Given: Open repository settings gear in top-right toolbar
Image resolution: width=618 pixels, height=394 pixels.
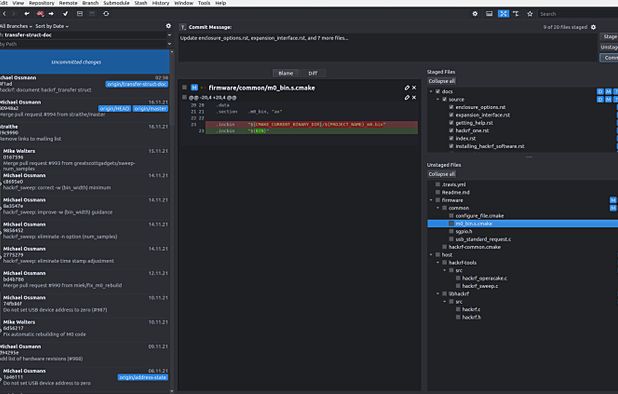Looking at the screenshot, I should pyautogui.click(x=475, y=13).
